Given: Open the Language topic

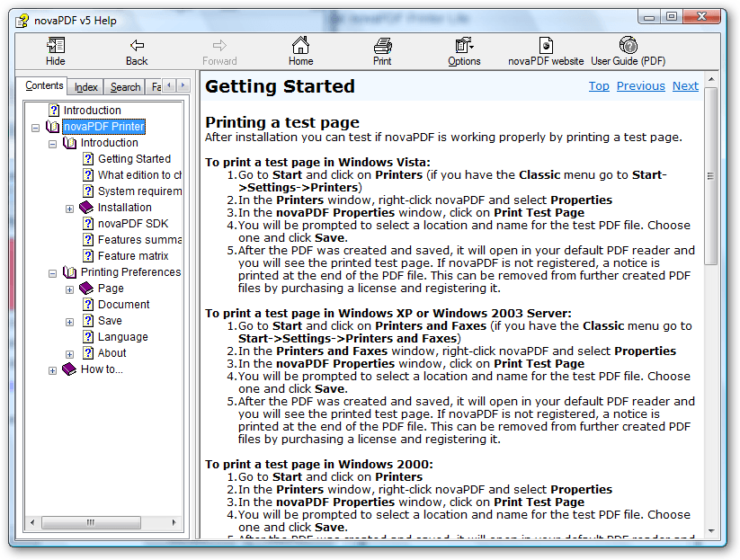Looking at the screenshot, I should tap(122, 337).
